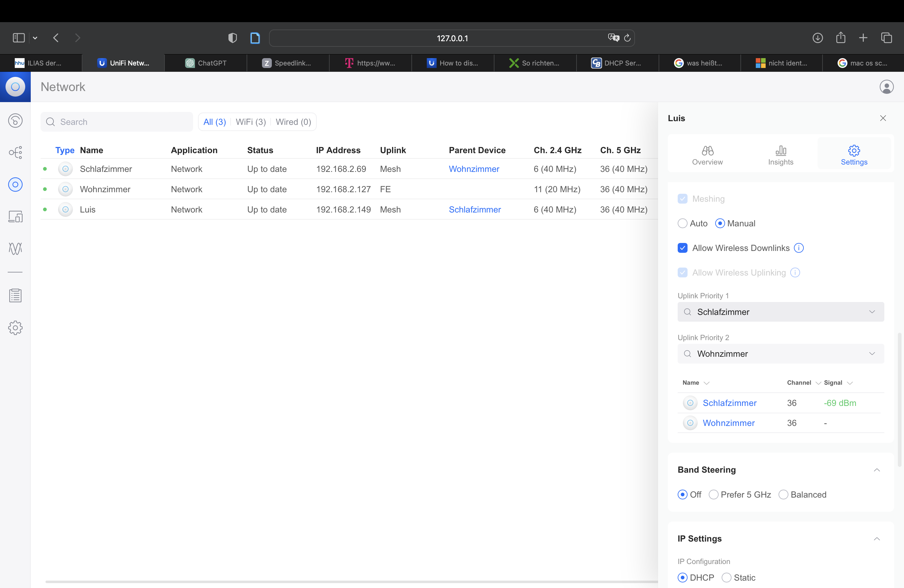Image resolution: width=904 pixels, height=588 pixels.
Task: Choose the Static IP configuration radio
Action: (726, 577)
